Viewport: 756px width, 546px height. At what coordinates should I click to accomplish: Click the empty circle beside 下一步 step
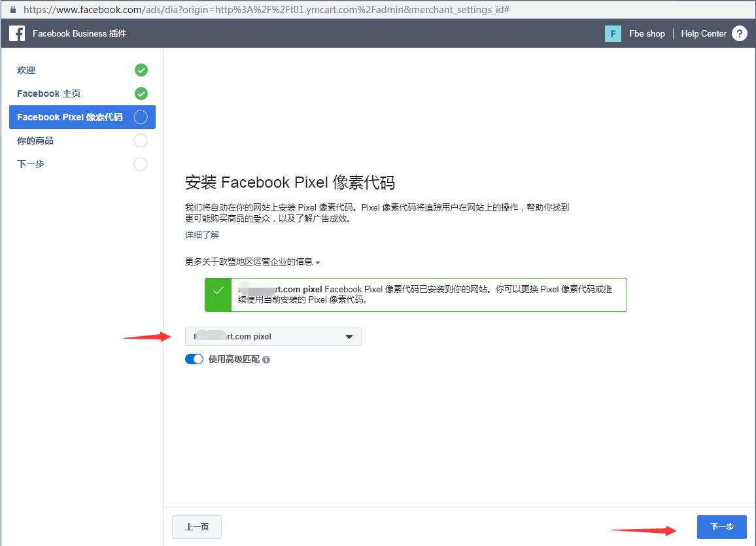pos(141,164)
